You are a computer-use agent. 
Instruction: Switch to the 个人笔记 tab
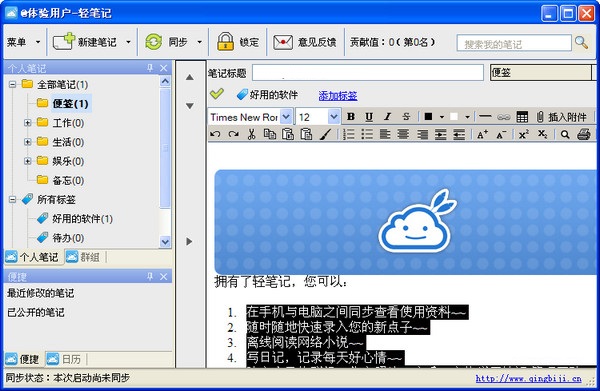[x=32, y=257]
